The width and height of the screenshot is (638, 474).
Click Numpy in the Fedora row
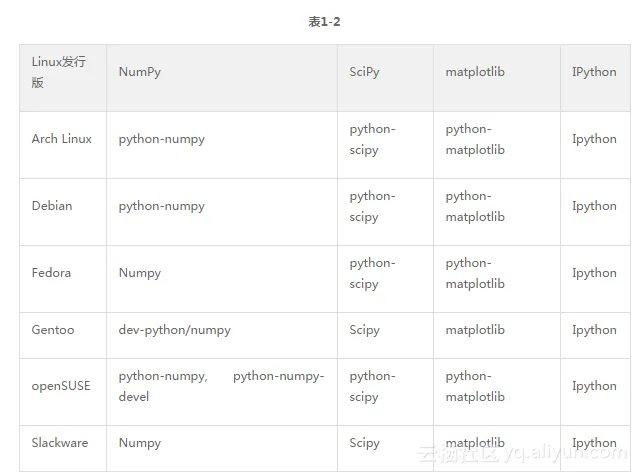coord(140,273)
